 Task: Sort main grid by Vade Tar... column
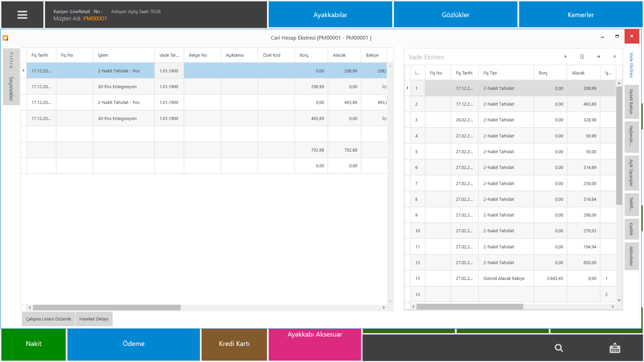point(169,55)
